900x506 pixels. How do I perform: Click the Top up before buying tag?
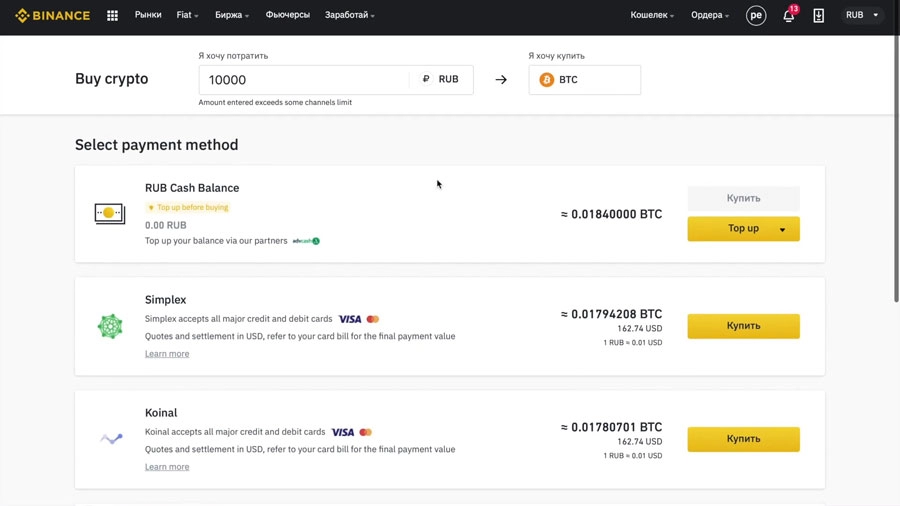pos(188,207)
